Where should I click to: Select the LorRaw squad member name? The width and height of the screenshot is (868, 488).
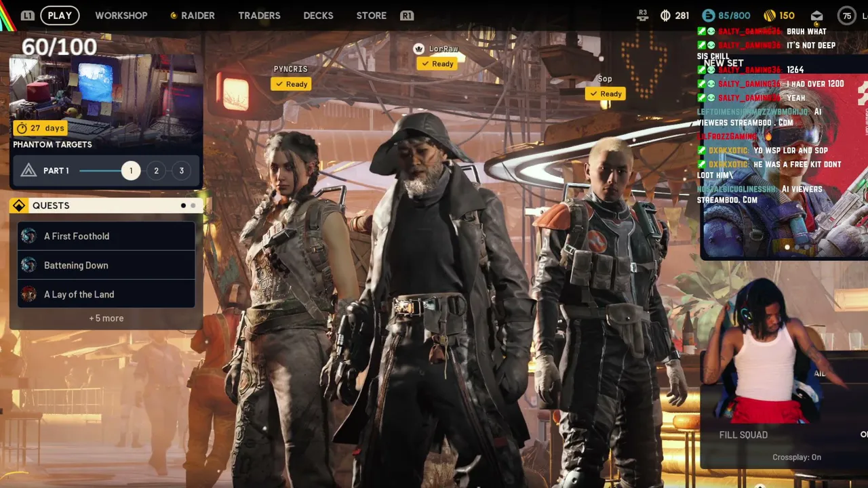[x=443, y=49]
